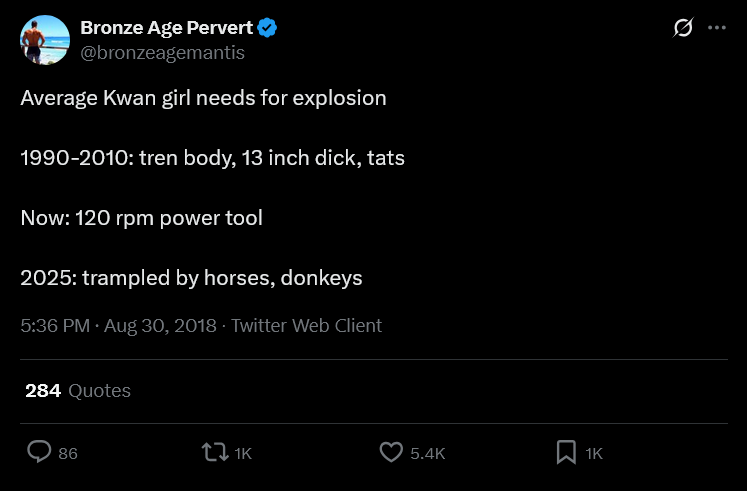747x491 pixels.
Task: Open the Grok slashed-circle icon
Action: point(683,28)
